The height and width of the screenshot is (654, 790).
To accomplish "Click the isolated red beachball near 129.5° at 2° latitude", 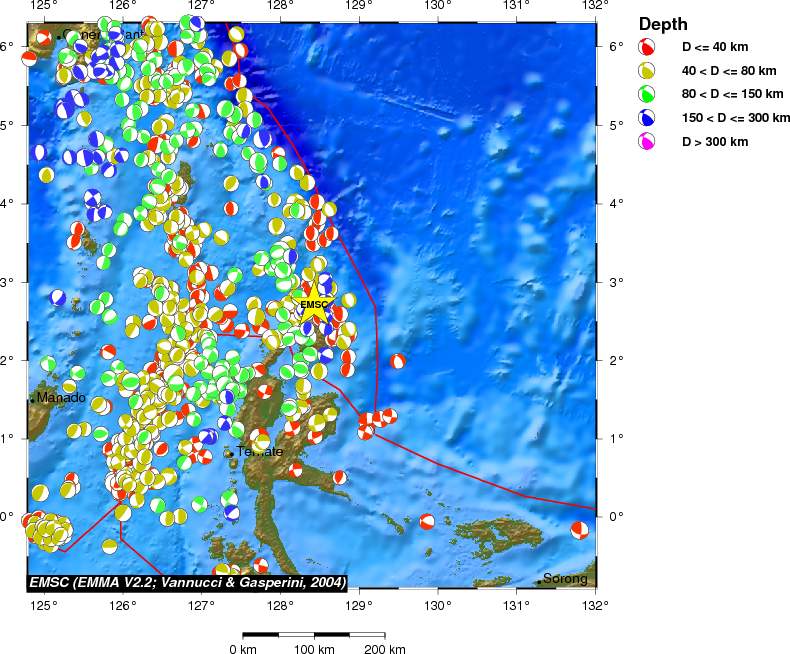I will pyautogui.click(x=398, y=361).
